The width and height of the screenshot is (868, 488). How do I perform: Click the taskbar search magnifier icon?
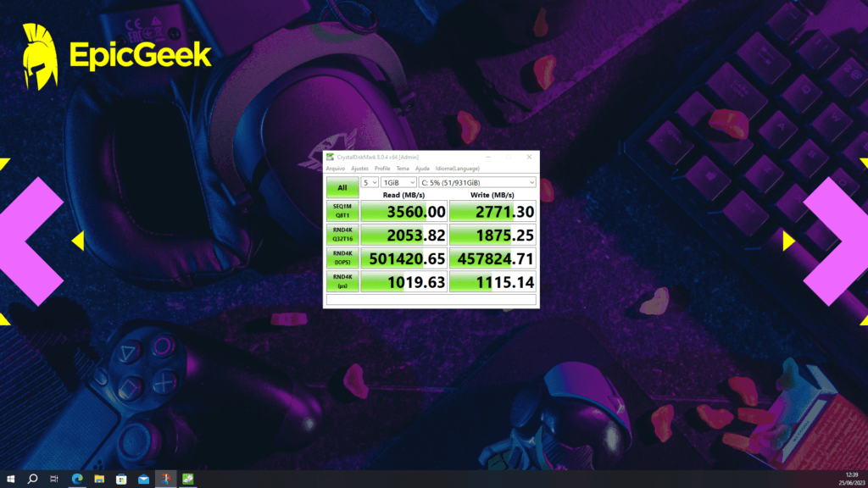click(x=32, y=479)
